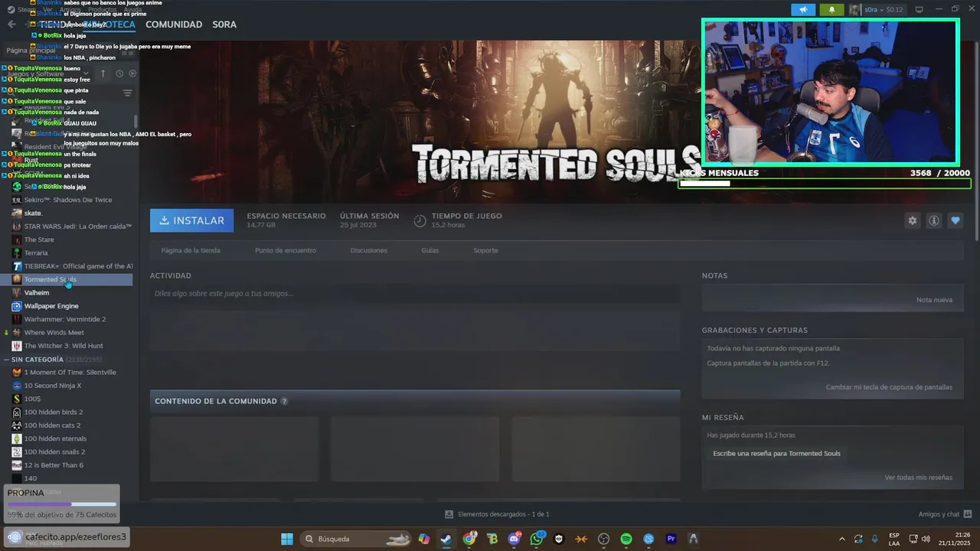Click the ready-to-play icon in library header

coord(132,73)
